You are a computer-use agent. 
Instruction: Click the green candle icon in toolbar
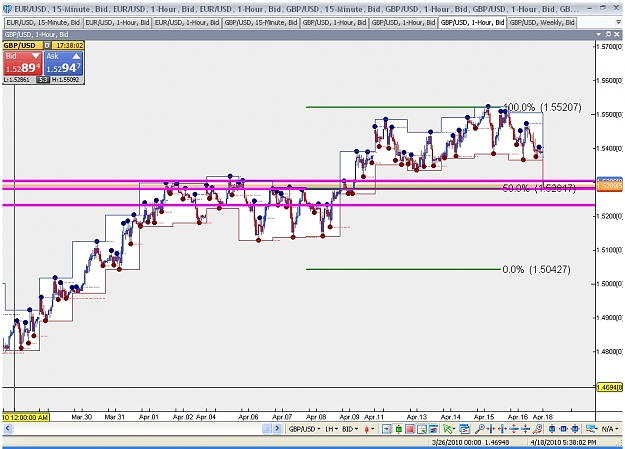coord(398,429)
